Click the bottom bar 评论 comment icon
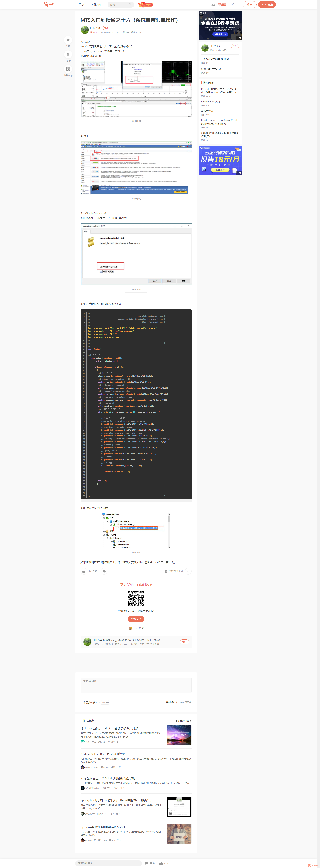The height and width of the screenshot is (868, 320). tap(147, 863)
